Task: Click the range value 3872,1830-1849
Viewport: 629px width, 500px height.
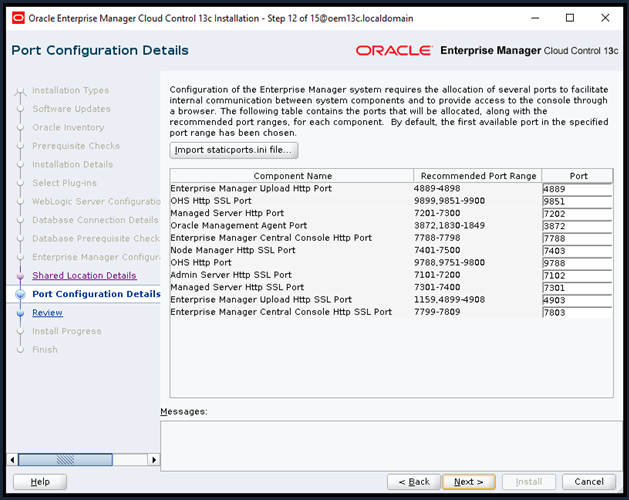Action: (449, 226)
